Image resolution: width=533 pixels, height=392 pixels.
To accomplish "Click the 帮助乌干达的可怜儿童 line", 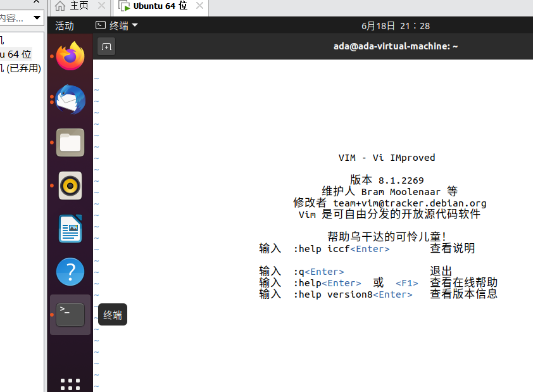I will click(x=387, y=237).
